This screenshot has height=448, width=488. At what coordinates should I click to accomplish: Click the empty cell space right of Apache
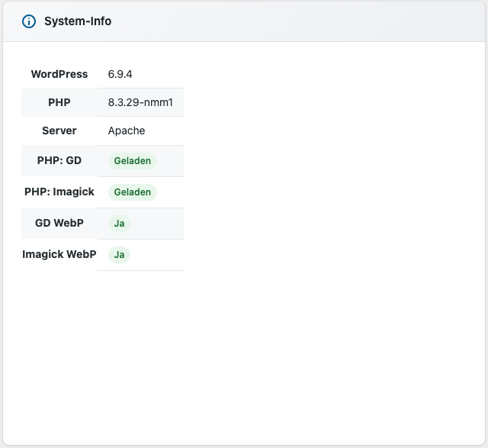tap(168, 131)
